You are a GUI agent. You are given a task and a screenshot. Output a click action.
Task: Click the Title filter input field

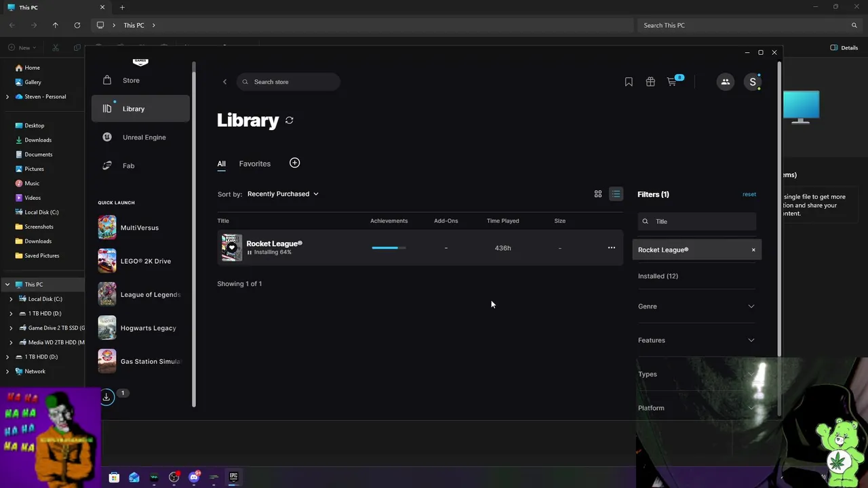coord(697,222)
